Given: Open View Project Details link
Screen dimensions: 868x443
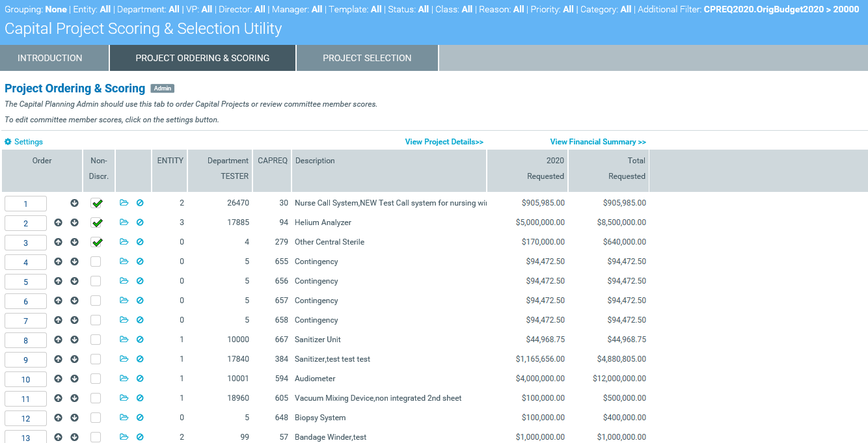Looking at the screenshot, I should tap(444, 142).
